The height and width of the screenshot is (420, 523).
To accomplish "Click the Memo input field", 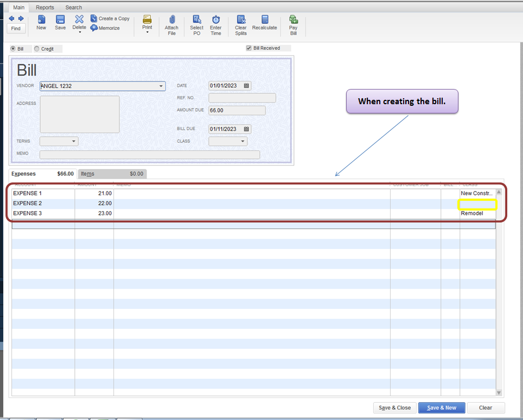I will [x=149, y=155].
